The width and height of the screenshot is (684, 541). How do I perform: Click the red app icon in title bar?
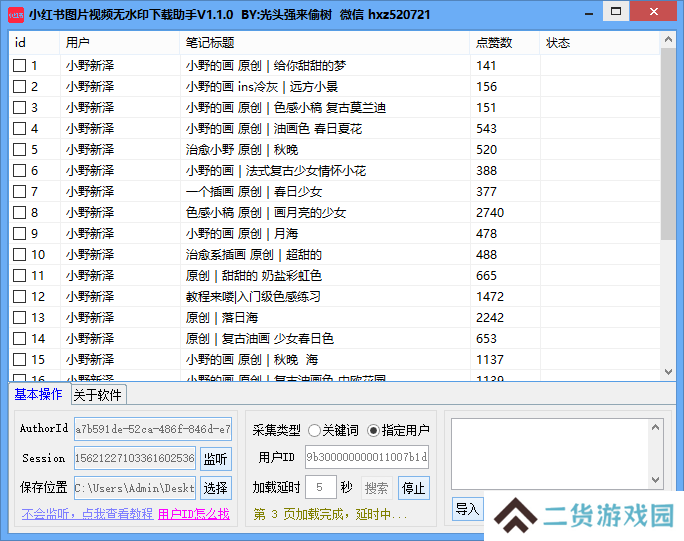[x=16, y=15]
